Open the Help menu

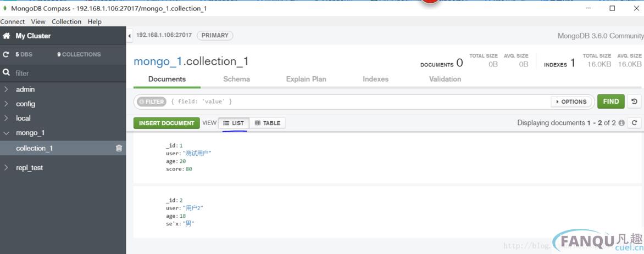[95, 22]
